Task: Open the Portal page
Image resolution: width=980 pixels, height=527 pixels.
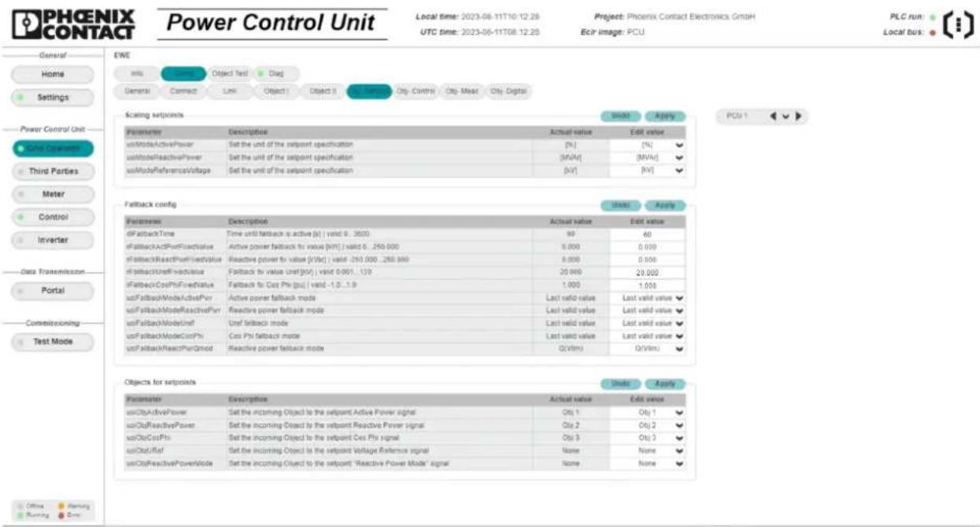Action: [x=52, y=290]
